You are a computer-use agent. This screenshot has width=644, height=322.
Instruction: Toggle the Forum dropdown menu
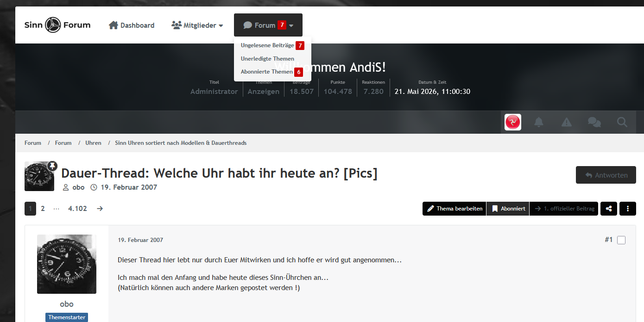268,25
